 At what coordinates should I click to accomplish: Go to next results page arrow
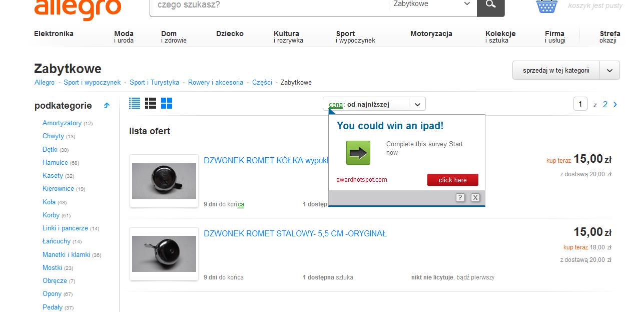point(615,104)
